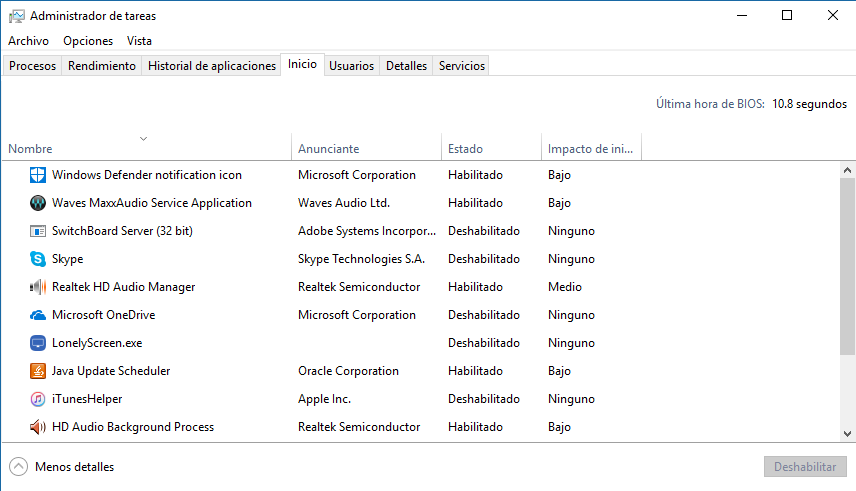Click the Realtek HD Audio Manager icon
The width and height of the screenshot is (856, 491).
click(38, 287)
